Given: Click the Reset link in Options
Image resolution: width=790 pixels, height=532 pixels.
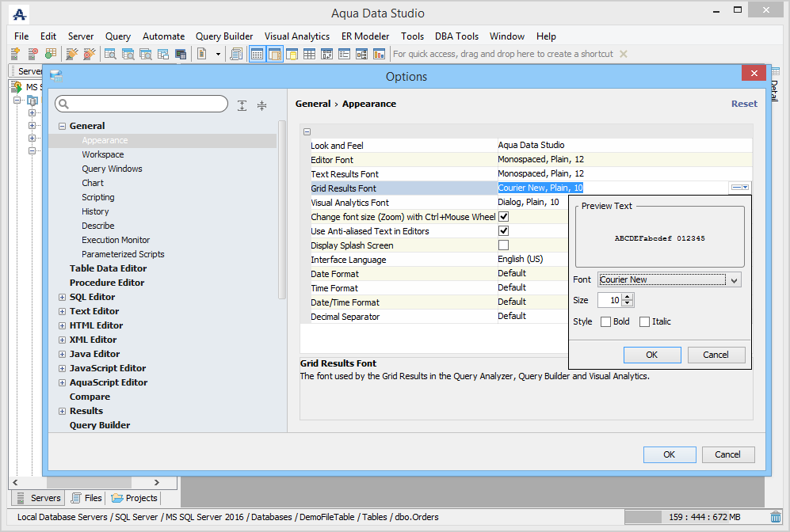Looking at the screenshot, I should click(x=743, y=104).
